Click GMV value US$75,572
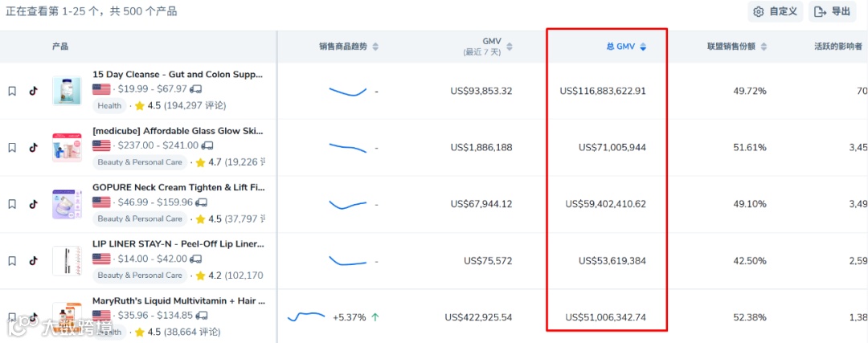 coord(489,260)
